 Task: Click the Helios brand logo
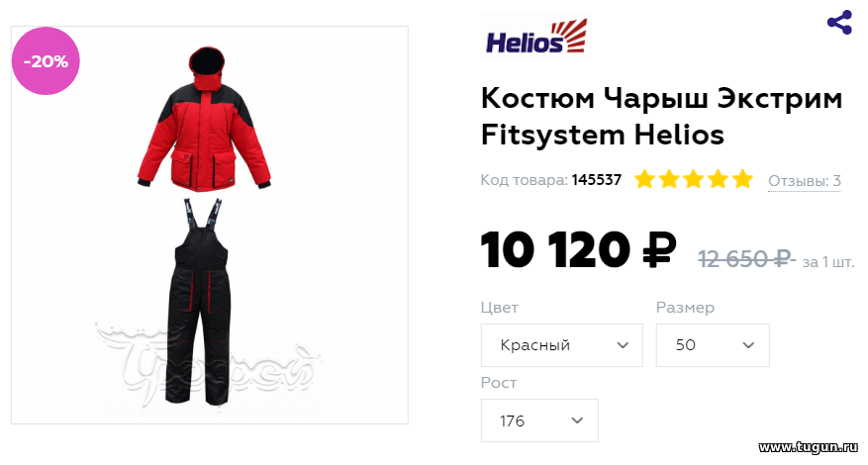(x=535, y=36)
